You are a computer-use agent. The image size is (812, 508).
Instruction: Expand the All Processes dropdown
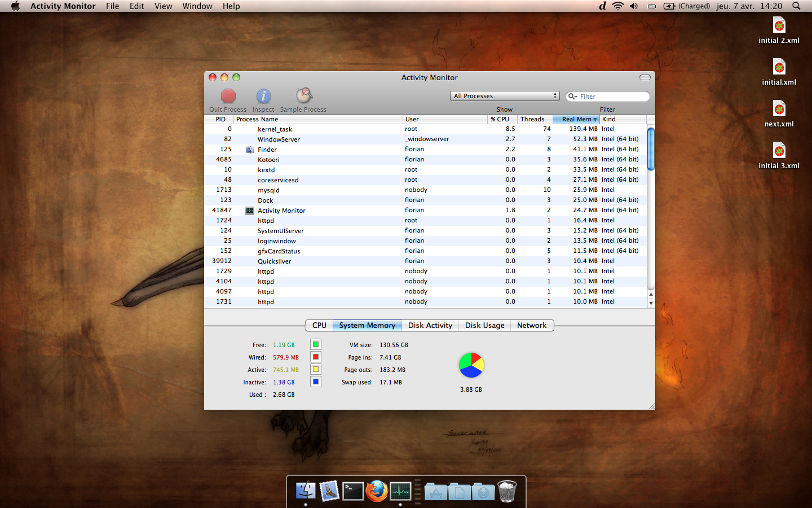click(505, 96)
